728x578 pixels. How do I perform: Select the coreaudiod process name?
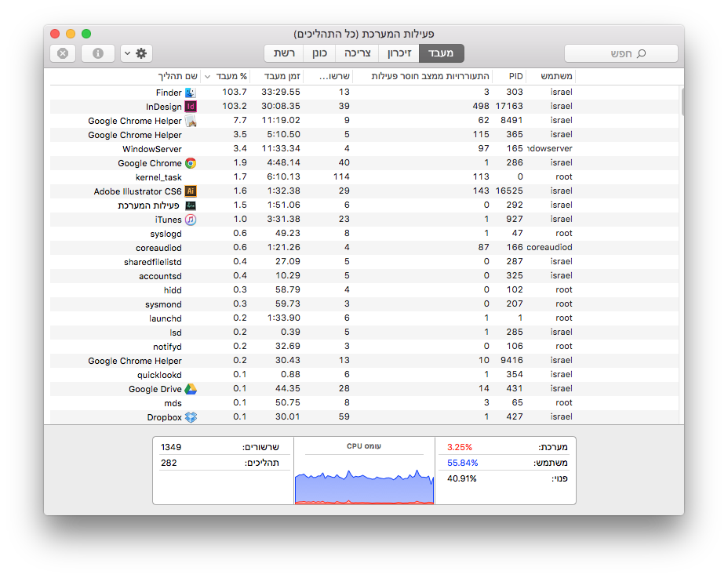coord(158,248)
